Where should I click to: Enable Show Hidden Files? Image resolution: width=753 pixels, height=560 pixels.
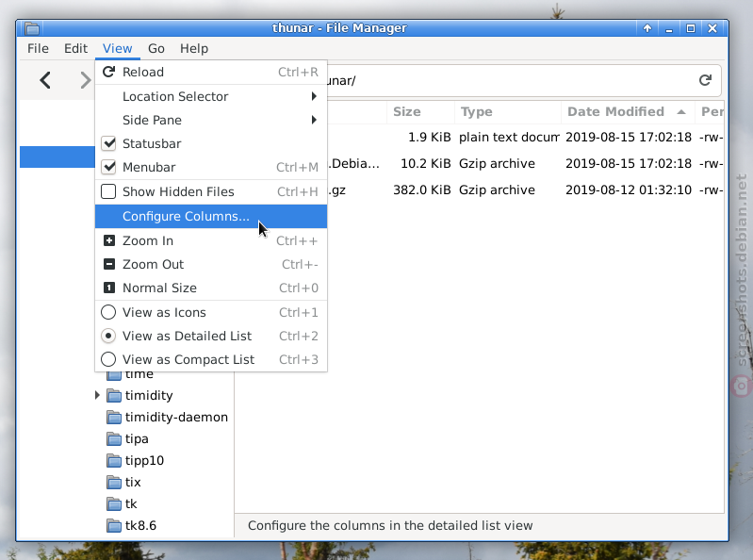pyautogui.click(x=108, y=191)
